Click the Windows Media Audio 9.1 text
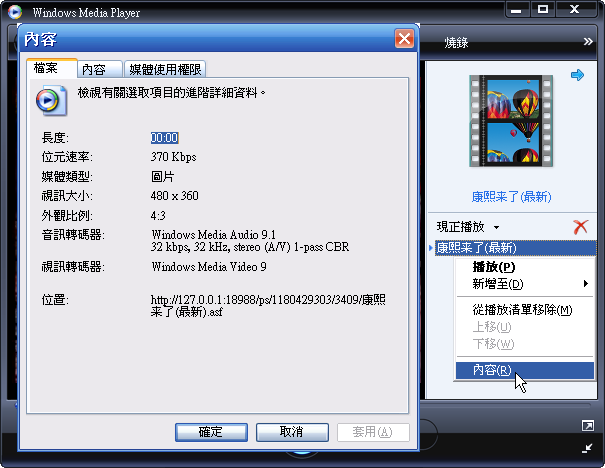 [213, 235]
